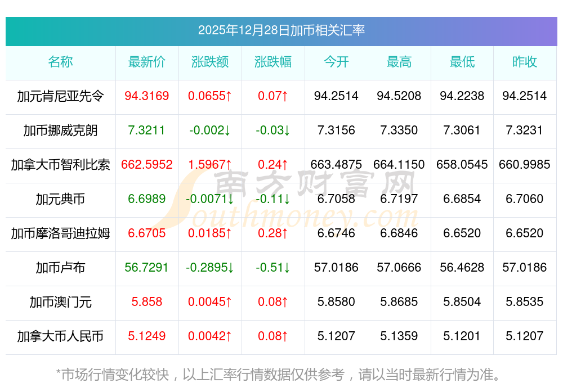This screenshot has height=392, width=563.
Task: Click the opening value 7.3156
Action: (336, 130)
